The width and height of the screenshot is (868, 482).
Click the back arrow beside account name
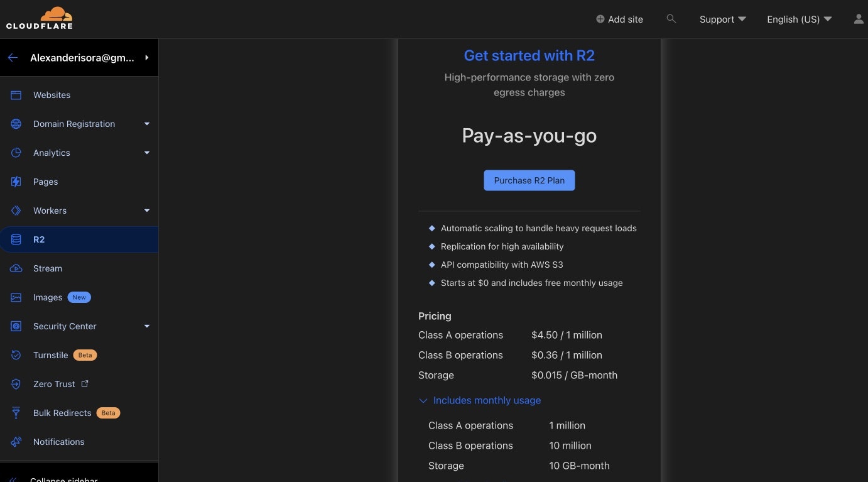[x=13, y=58]
